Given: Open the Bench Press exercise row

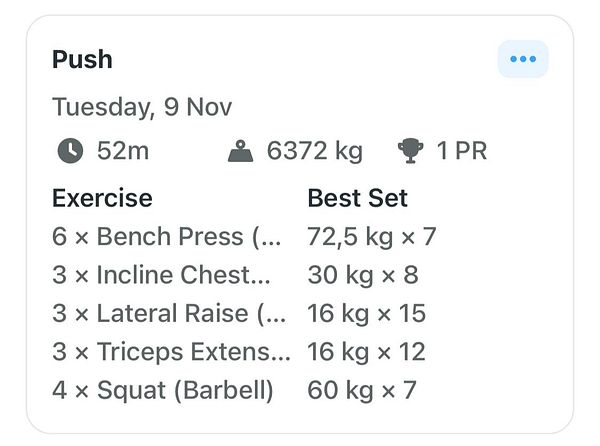Looking at the screenshot, I should tap(168, 237).
